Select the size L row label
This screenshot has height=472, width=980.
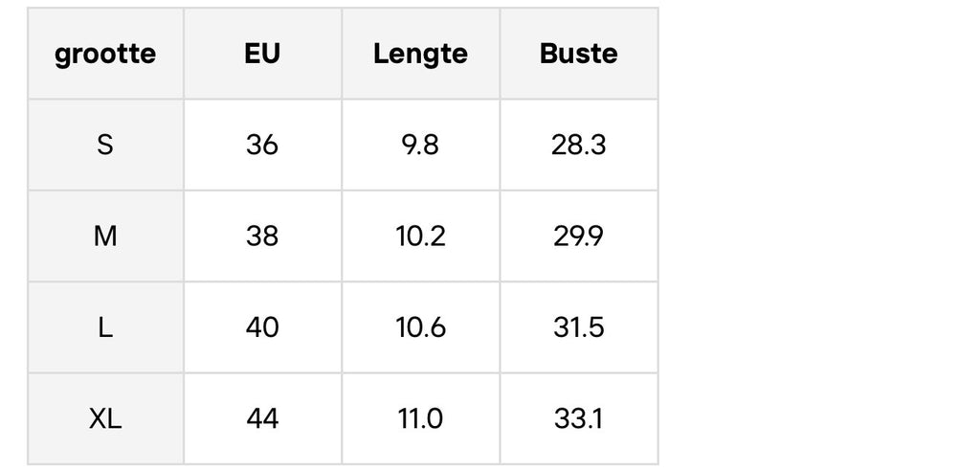click(x=105, y=327)
